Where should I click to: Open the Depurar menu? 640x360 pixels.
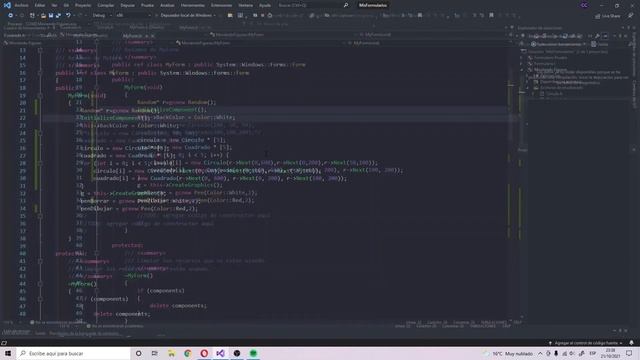(x=127, y=5)
